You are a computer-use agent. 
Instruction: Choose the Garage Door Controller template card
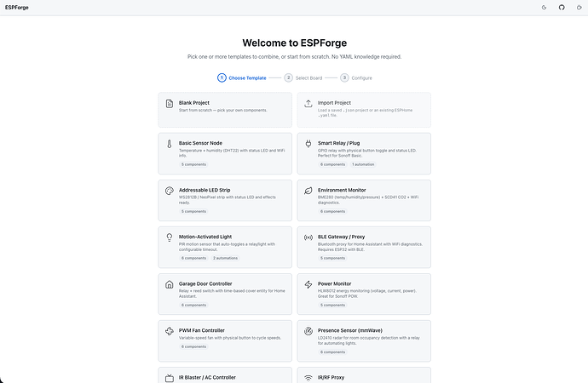(225, 294)
